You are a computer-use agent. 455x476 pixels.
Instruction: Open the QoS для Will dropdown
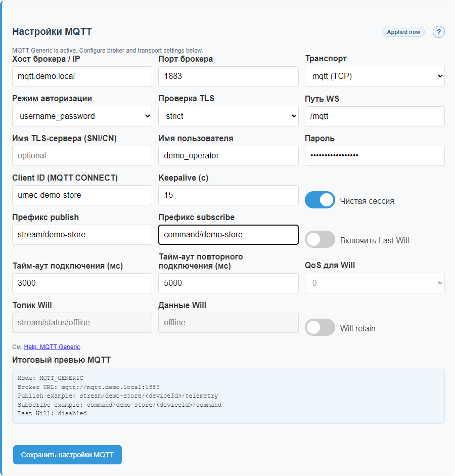click(374, 283)
